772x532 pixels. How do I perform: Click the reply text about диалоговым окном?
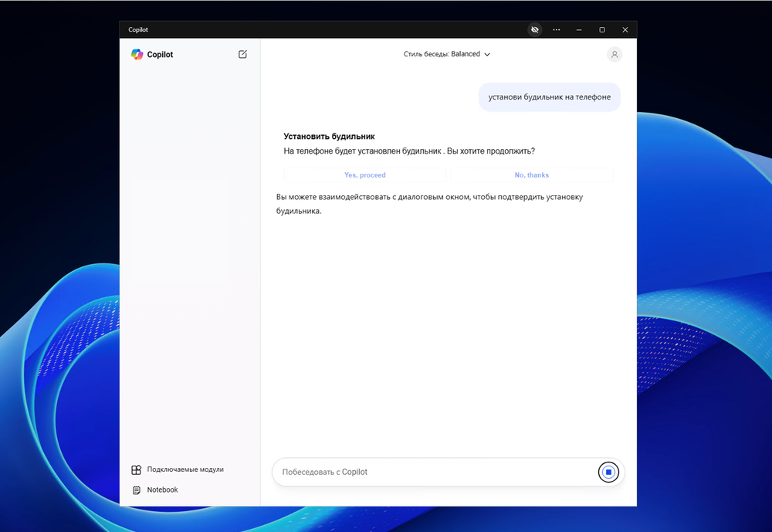point(429,204)
